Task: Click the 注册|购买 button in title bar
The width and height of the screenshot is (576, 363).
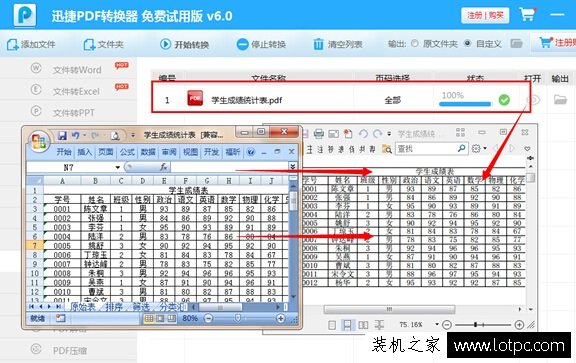Action: pos(485,15)
